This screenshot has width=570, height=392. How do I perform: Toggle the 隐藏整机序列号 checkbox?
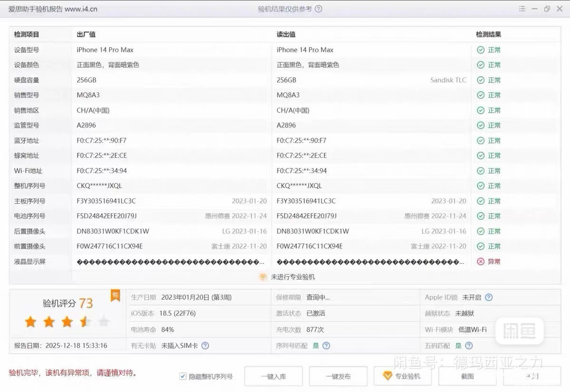(x=183, y=376)
